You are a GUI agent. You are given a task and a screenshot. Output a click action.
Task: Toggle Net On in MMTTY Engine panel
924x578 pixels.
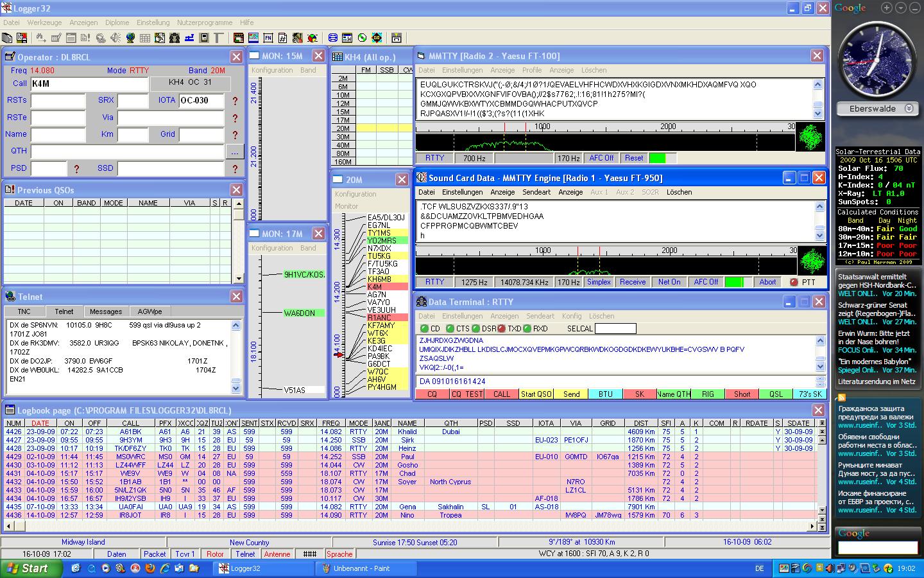tap(669, 282)
